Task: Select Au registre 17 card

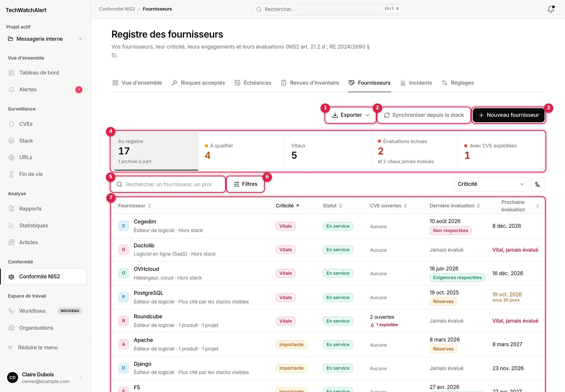Action: (155, 151)
